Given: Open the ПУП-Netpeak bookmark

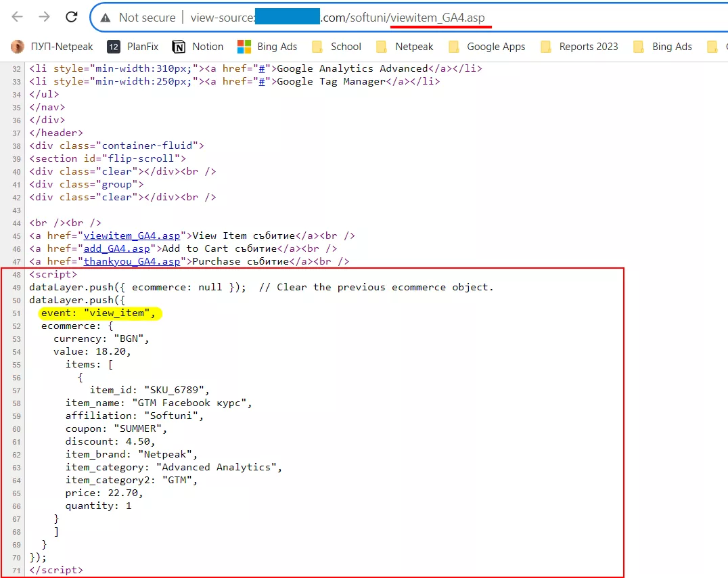Looking at the screenshot, I should pos(52,47).
